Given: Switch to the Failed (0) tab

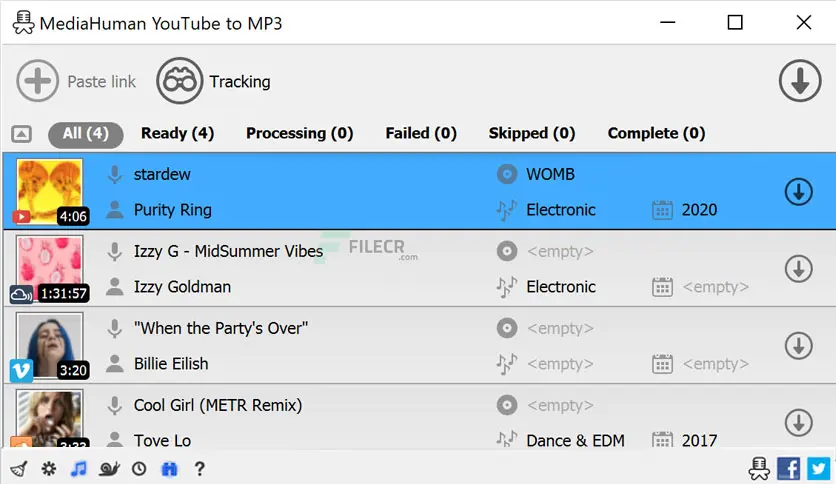Looking at the screenshot, I should coord(420,133).
